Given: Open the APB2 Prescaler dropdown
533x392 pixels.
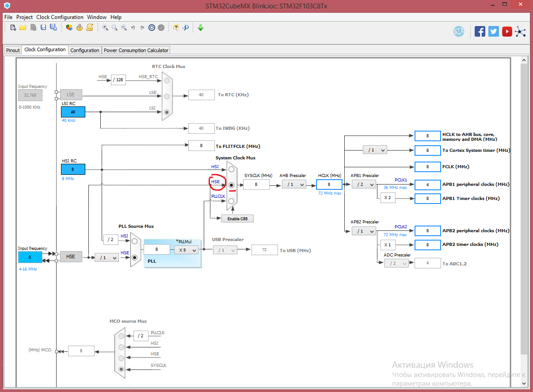Looking at the screenshot, I should click(x=364, y=231).
